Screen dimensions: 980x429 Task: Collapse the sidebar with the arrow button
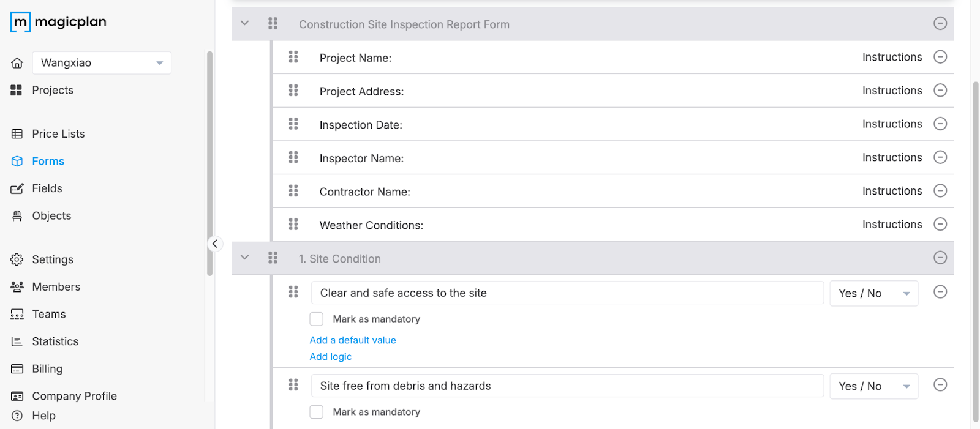214,244
